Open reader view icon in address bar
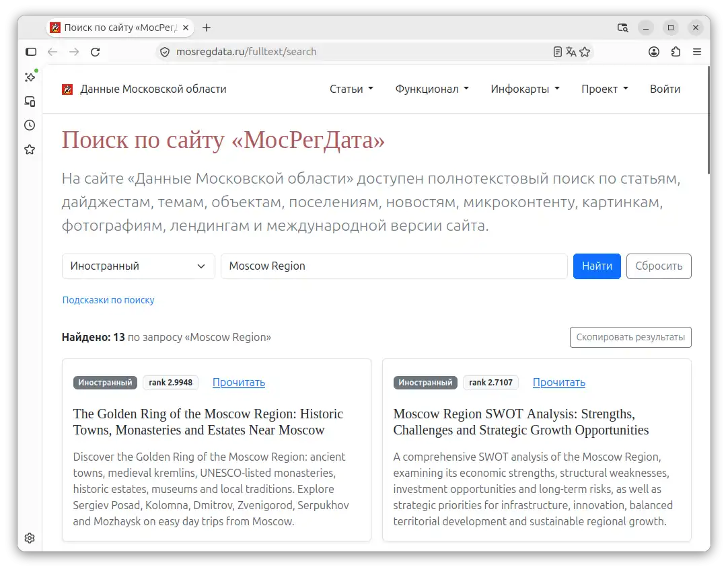This screenshot has width=728, height=571. click(x=558, y=52)
